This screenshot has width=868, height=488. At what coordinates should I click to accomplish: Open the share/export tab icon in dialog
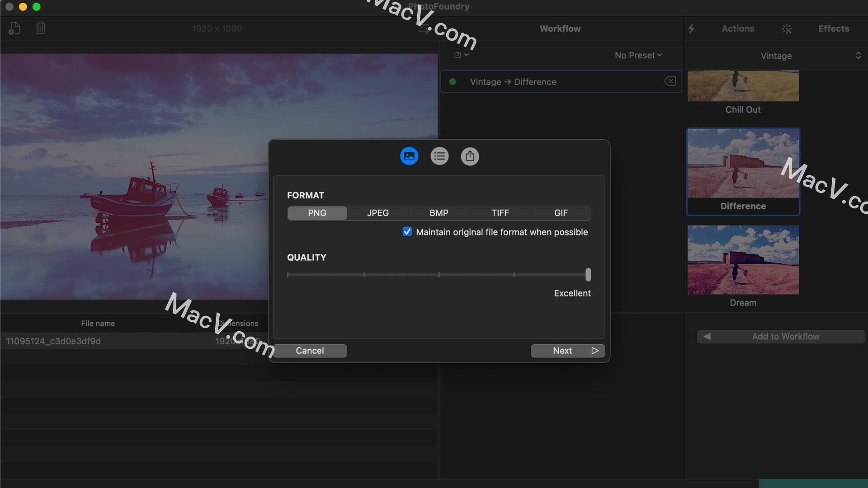pyautogui.click(x=470, y=156)
